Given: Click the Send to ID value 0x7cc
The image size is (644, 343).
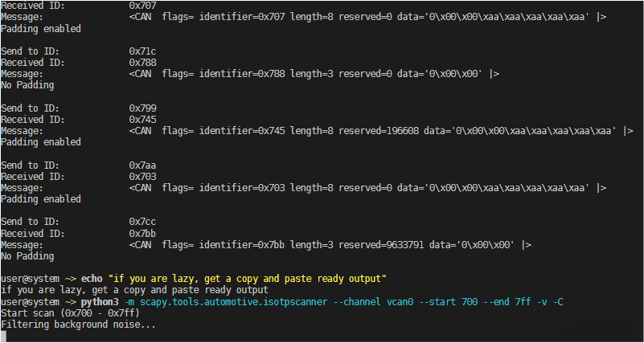Looking at the screenshot, I should click(x=142, y=222).
